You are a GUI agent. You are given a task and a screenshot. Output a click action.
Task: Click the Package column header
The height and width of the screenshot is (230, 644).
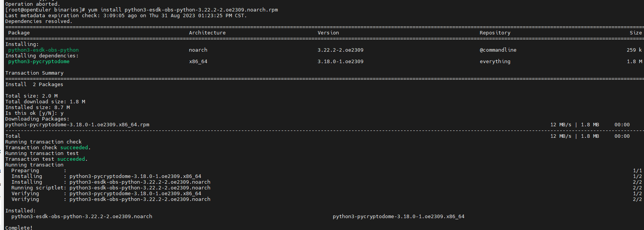point(19,33)
